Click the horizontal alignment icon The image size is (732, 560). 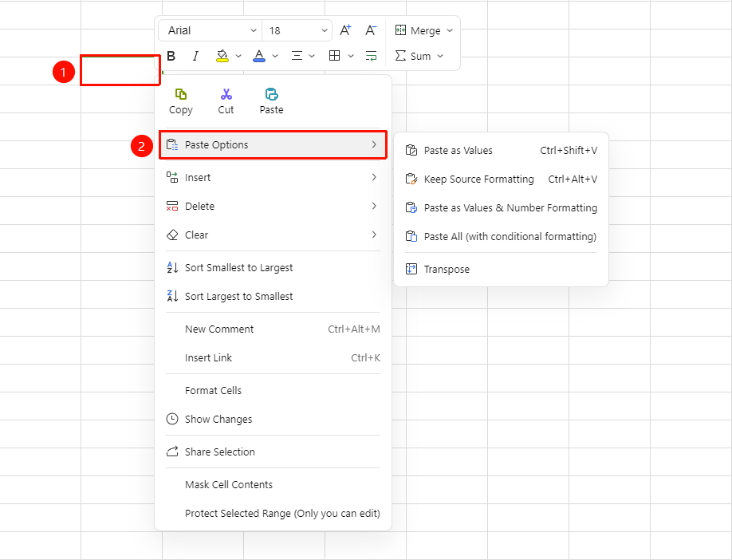297,56
